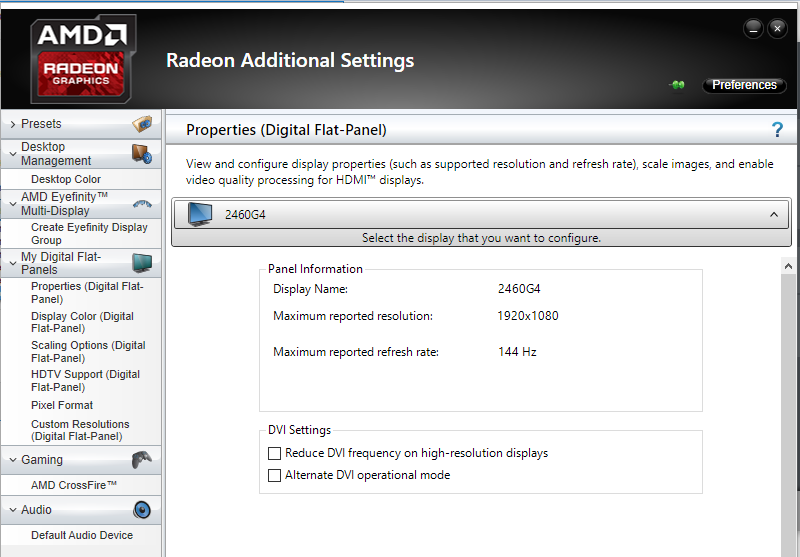The width and height of the screenshot is (800, 557).
Task: Expand the Presets section chevron
Action: pos(13,124)
